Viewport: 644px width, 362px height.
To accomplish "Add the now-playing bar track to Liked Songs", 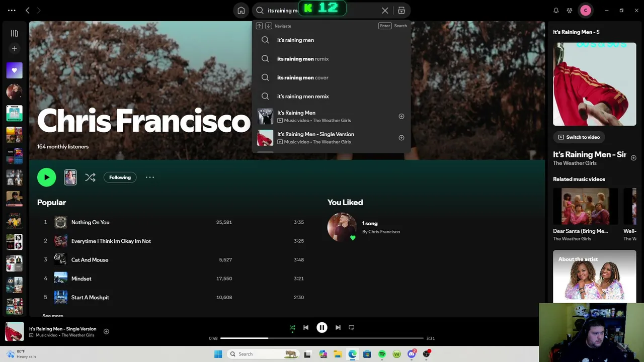I will tap(106, 331).
